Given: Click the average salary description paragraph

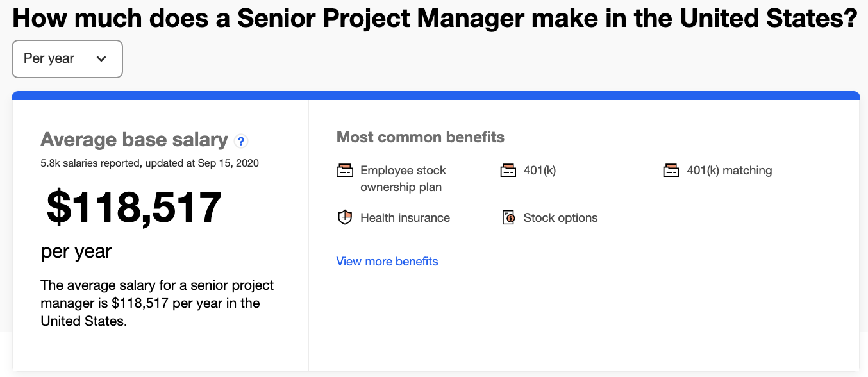Looking at the screenshot, I should tap(157, 303).
